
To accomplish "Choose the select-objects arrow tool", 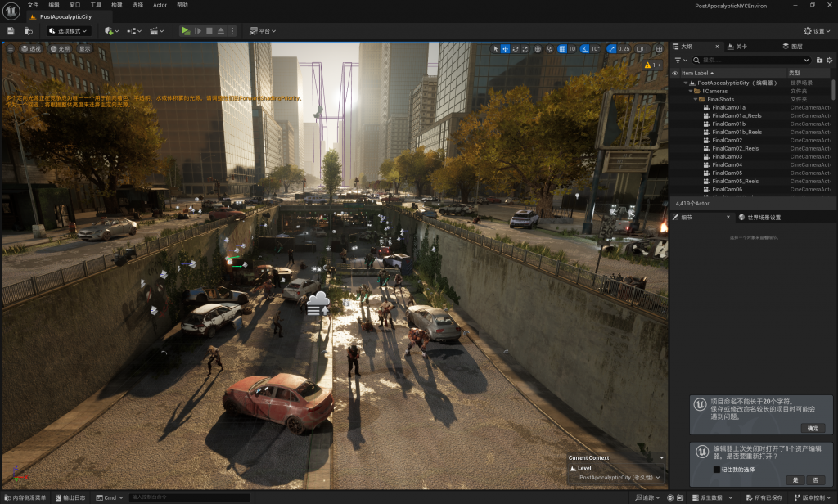I will (495, 48).
